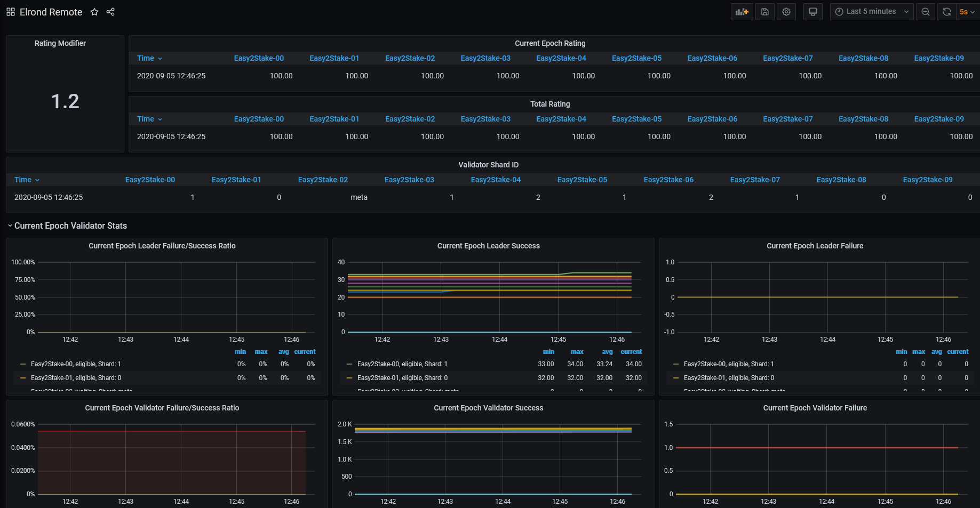Refresh the dashboard now
The image size is (980, 508).
click(947, 12)
